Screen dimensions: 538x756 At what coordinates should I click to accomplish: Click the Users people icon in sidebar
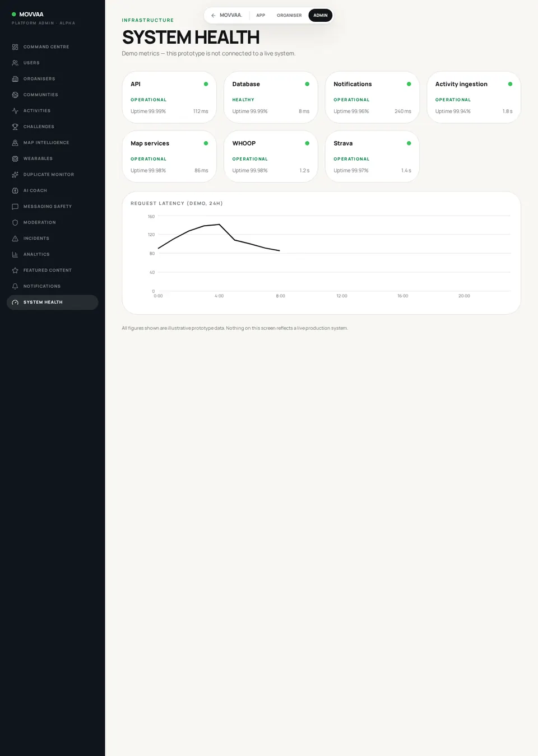click(x=15, y=63)
